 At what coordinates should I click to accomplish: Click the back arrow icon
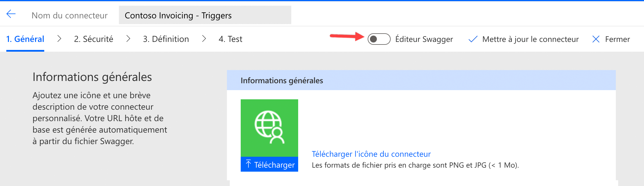pyautogui.click(x=11, y=14)
